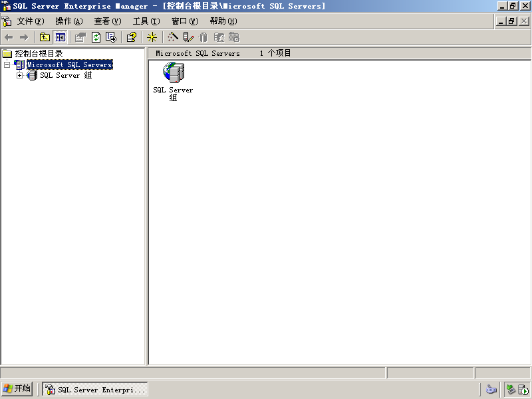Viewport: 532px width, 399px height.
Task: Open the 帮助(H) menu
Action: pos(223,21)
